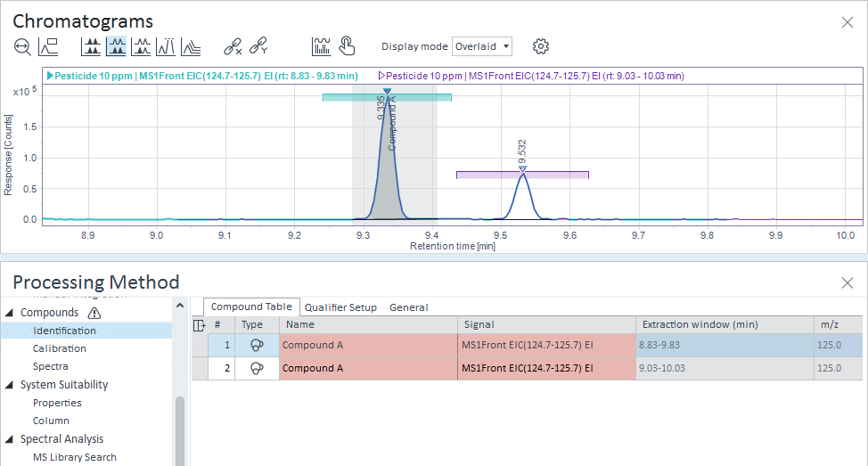
Task: Click the tree panel scrollbar thumb
Action: 180,430
